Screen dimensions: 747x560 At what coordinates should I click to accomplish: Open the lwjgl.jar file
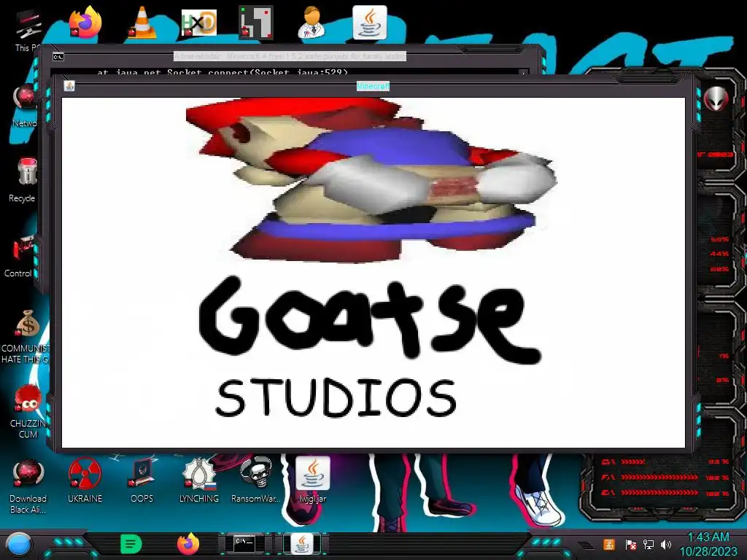click(312, 480)
